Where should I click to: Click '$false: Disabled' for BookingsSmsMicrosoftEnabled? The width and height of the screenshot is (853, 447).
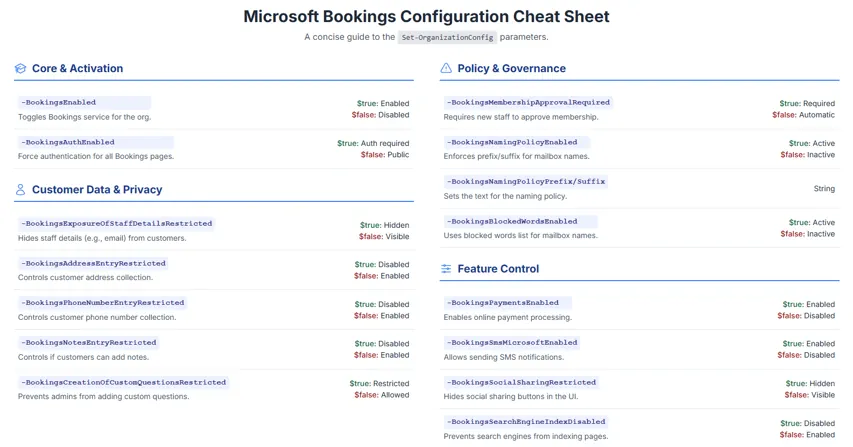[806, 355]
